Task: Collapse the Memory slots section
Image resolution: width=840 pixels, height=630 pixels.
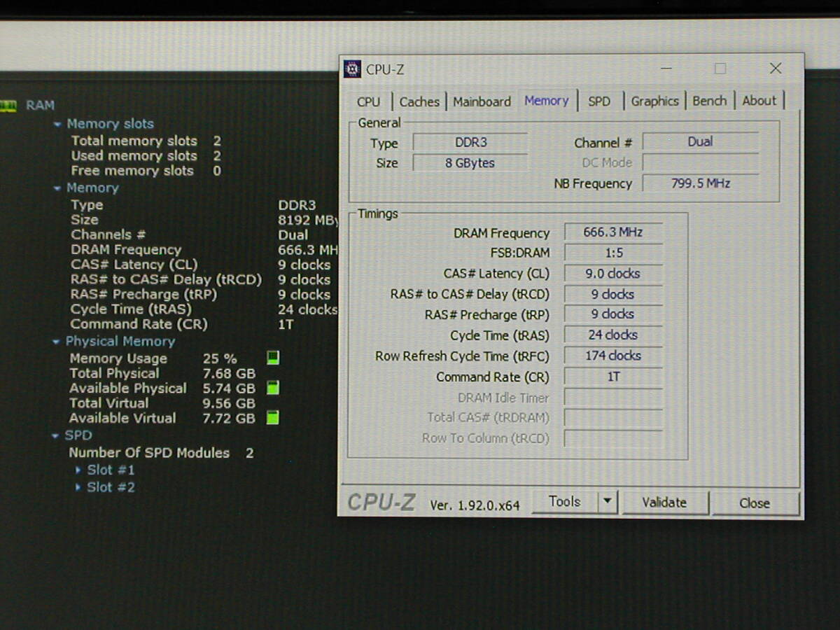Action: point(57,125)
